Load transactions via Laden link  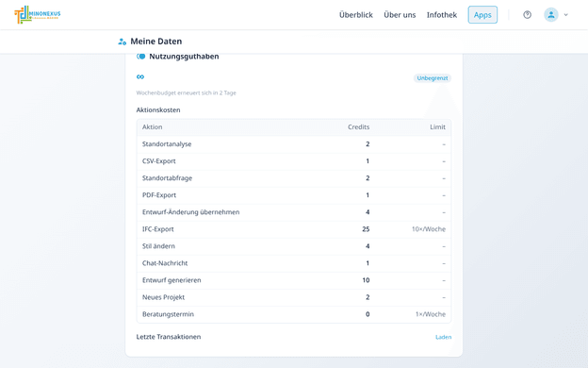coord(443,337)
